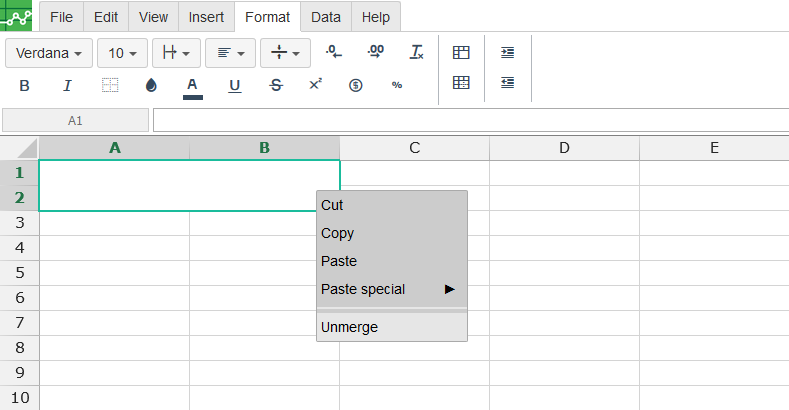789x410 pixels.
Task: Select Unmerge from the context menu
Action: point(349,327)
